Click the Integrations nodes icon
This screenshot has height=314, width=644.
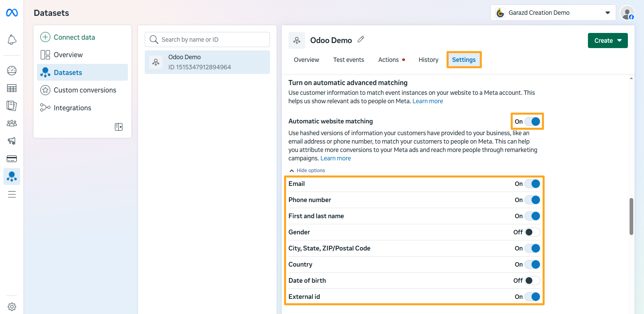(45, 108)
